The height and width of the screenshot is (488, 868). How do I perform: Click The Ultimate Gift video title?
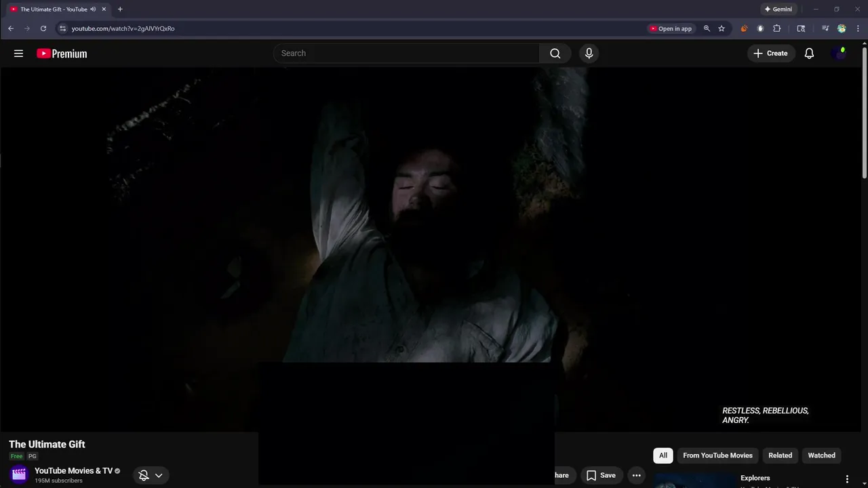point(47,445)
